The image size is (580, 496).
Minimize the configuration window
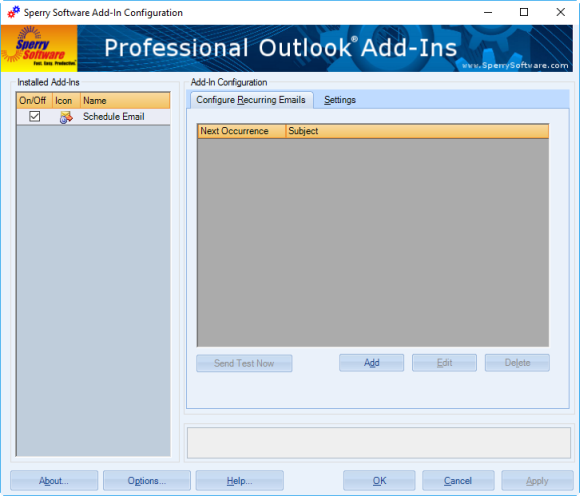(x=488, y=12)
